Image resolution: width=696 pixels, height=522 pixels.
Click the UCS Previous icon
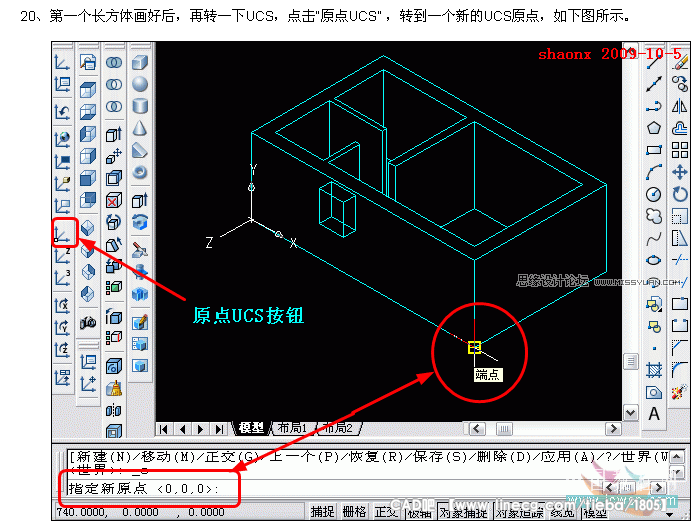pos(62,112)
